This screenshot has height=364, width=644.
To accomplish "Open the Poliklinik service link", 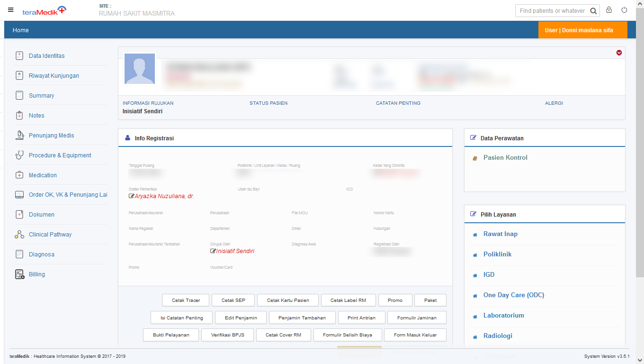I will [497, 254].
